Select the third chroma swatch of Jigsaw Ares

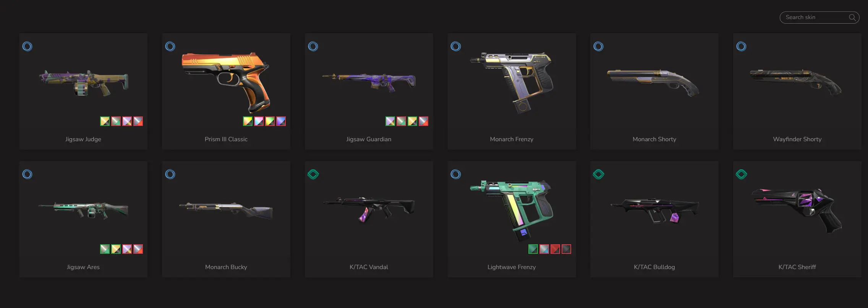(x=127, y=249)
